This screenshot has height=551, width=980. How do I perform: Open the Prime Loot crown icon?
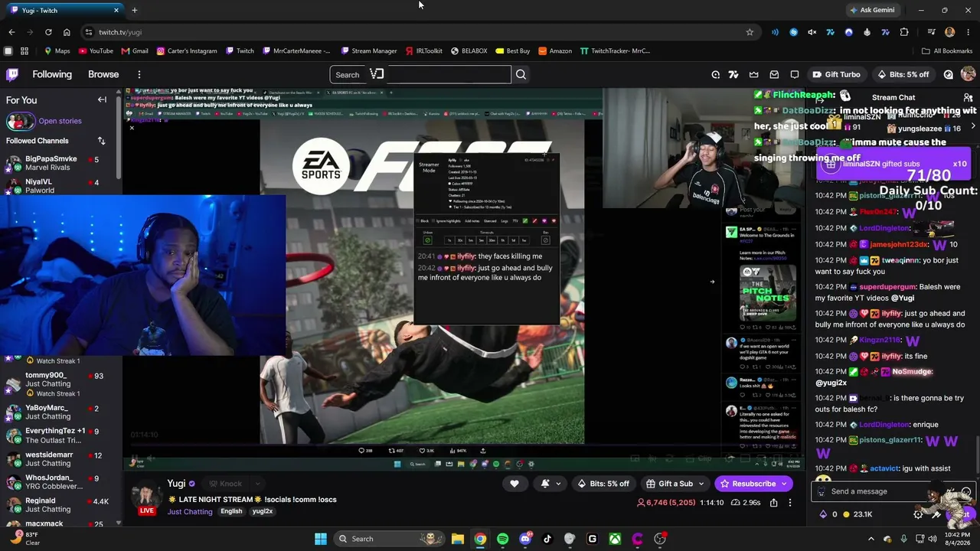pyautogui.click(x=754, y=74)
